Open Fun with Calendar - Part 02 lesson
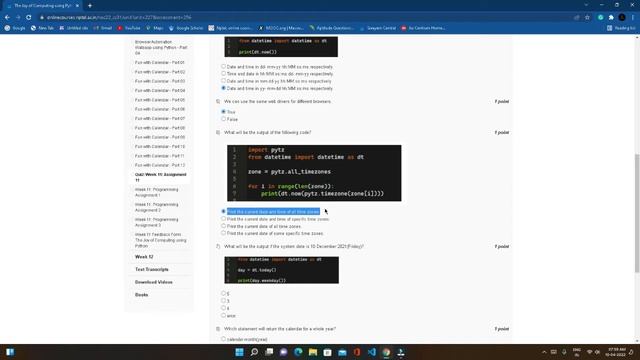 [x=160, y=72]
